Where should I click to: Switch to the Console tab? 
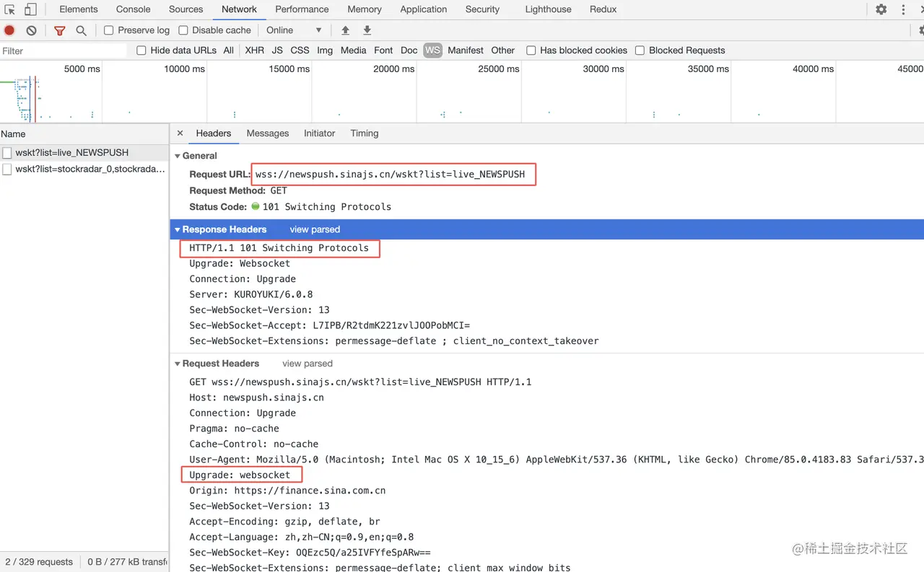(134, 9)
